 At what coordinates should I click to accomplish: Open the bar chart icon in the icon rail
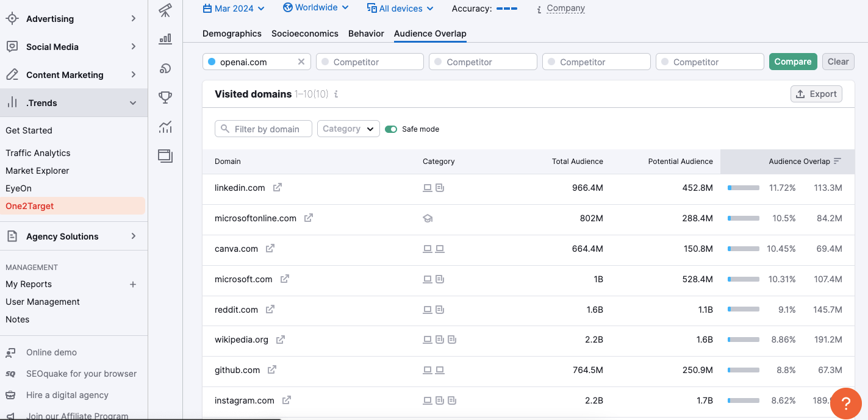pyautogui.click(x=165, y=39)
